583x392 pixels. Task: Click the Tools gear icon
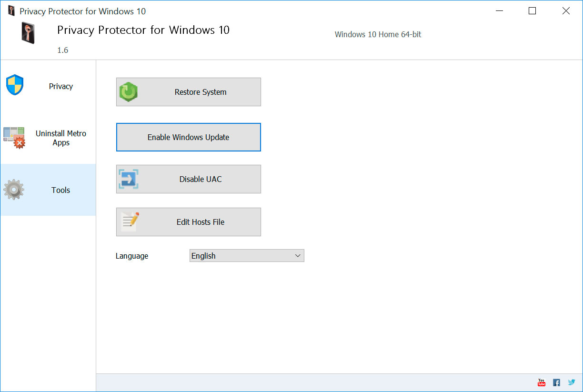[14, 190]
